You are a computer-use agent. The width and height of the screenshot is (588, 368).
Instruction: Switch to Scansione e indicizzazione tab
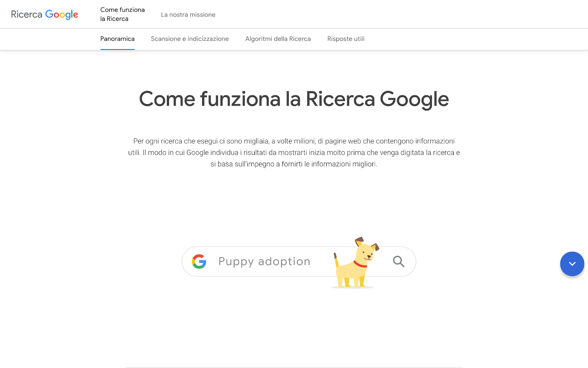(x=190, y=39)
